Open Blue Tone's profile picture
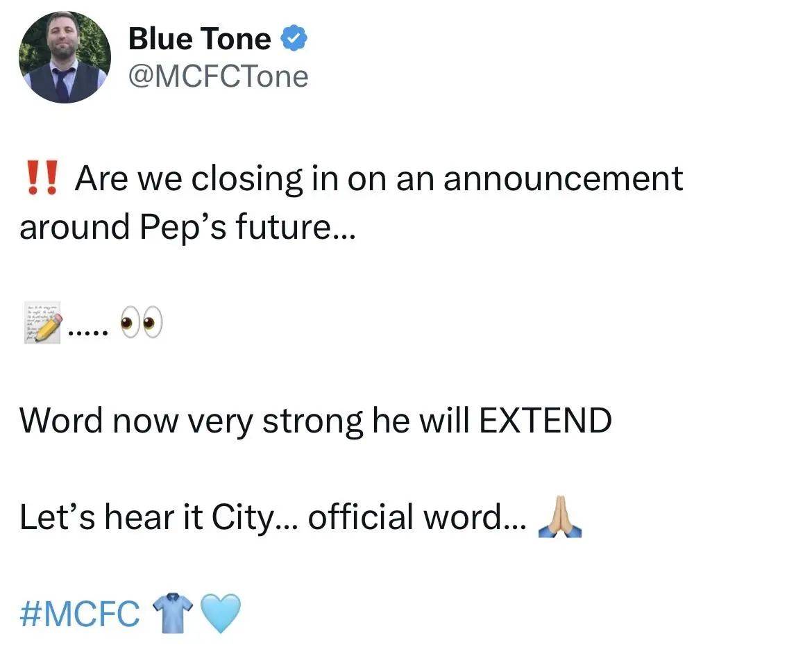This screenshot has width=812, height=663. click(65, 57)
